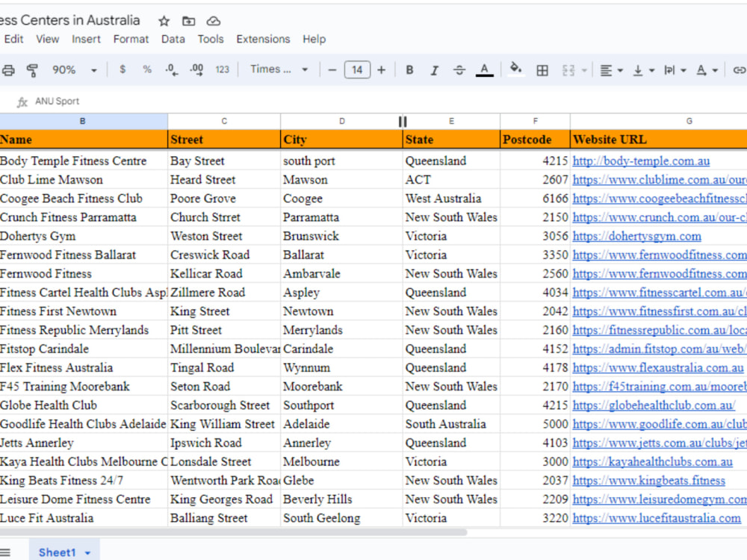The width and height of the screenshot is (747, 560).
Task: Decrease decimal places
Action: (x=172, y=70)
